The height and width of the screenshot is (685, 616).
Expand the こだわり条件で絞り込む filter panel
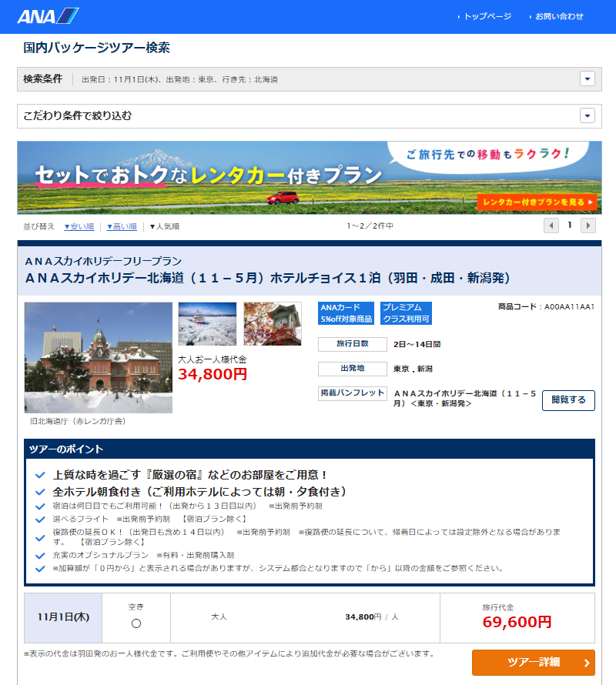point(588,115)
